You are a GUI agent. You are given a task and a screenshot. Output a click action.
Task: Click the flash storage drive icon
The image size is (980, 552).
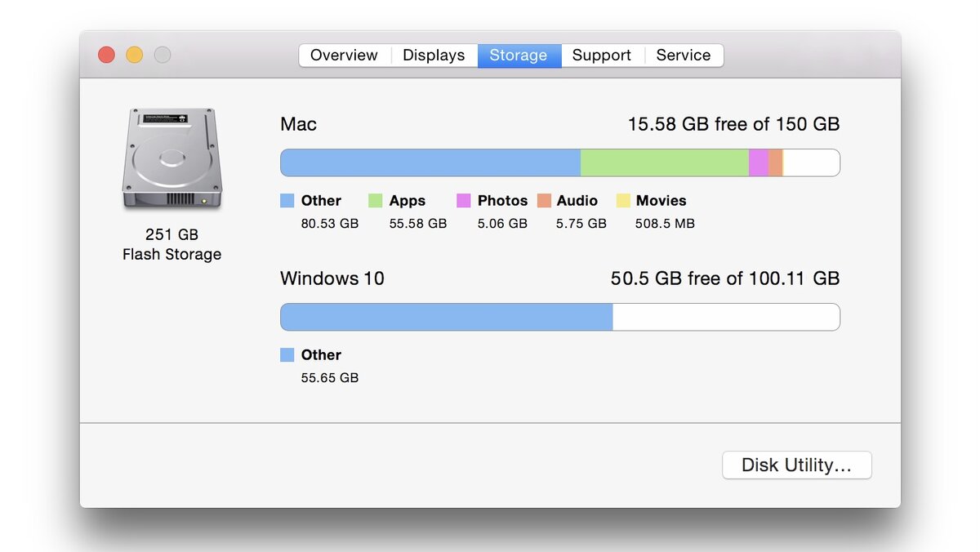coord(171,159)
